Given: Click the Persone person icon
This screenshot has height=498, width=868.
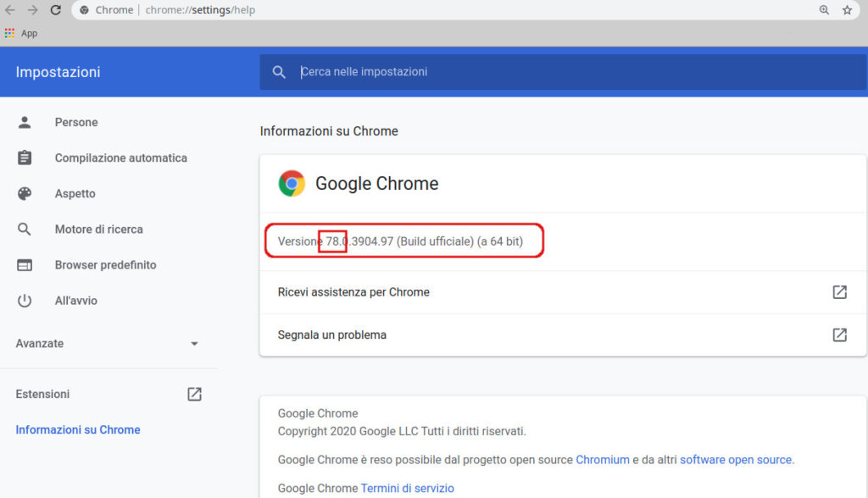Looking at the screenshot, I should click(x=25, y=122).
